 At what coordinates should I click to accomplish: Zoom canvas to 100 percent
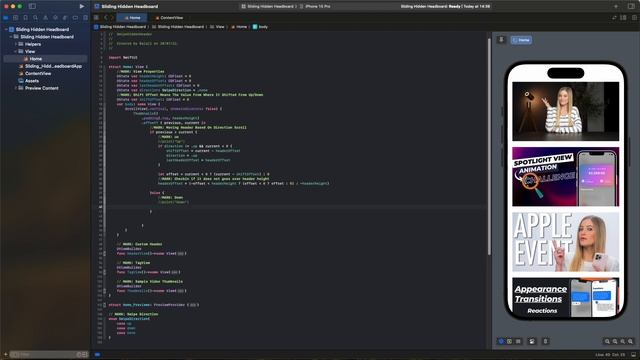(x=615, y=341)
